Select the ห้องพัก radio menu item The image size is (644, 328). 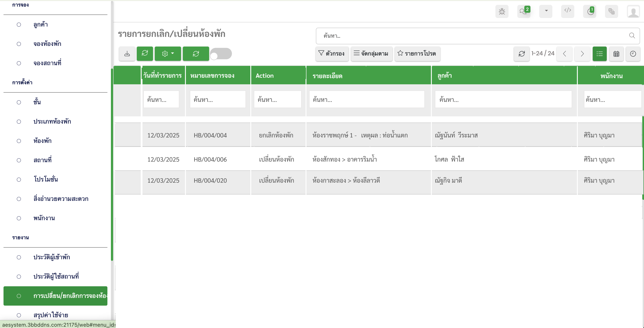tap(43, 141)
